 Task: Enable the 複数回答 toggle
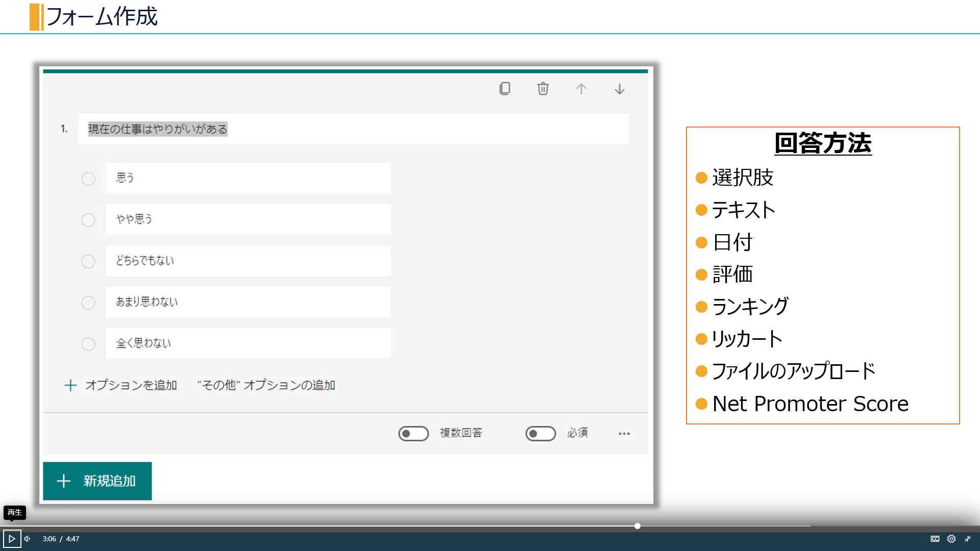(x=413, y=433)
